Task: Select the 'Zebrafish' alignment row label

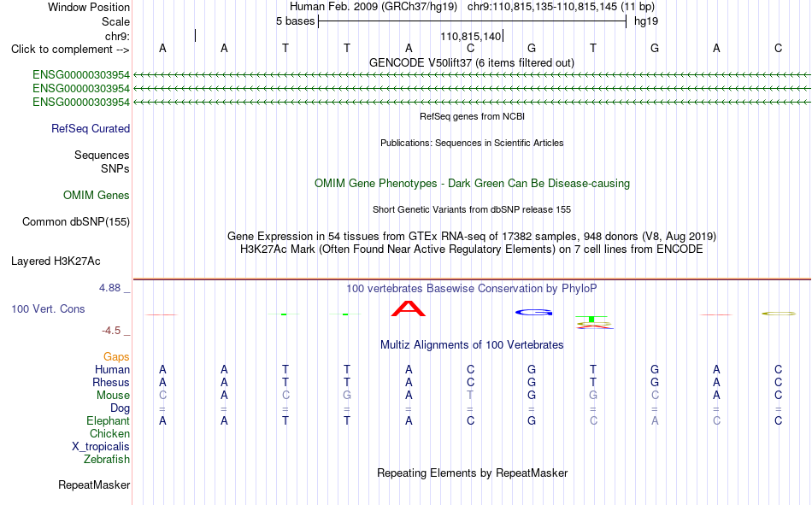Action: coord(107,460)
